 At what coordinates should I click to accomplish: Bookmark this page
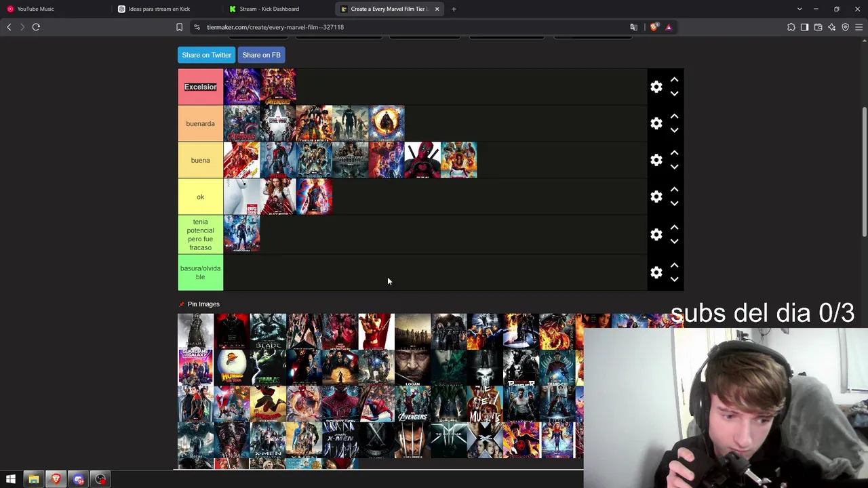click(x=179, y=27)
